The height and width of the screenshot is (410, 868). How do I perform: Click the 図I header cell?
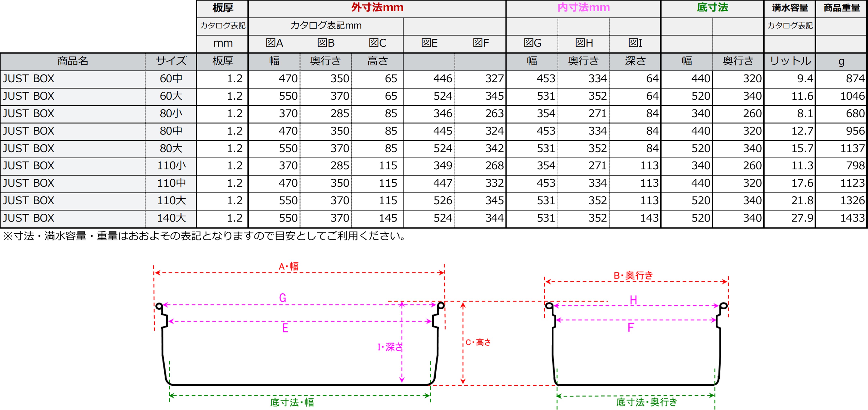635,43
